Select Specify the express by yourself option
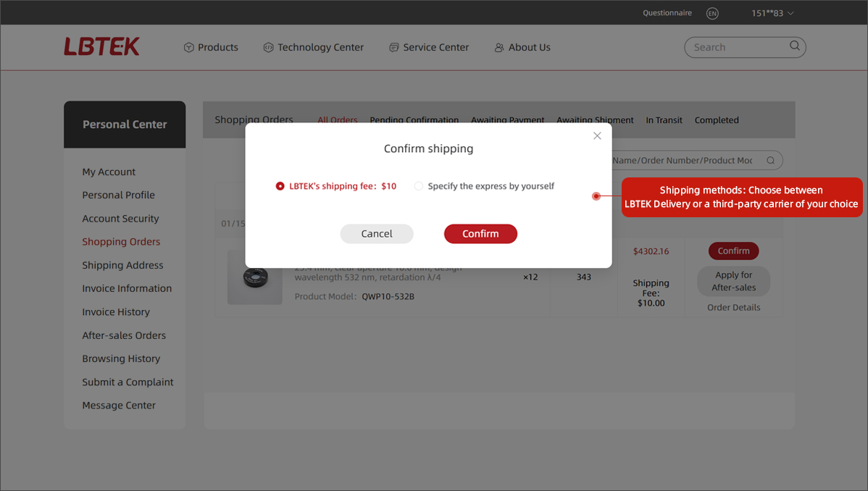Viewport: 868px width, 491px height. pyautogui.click(x=419, y=186)
